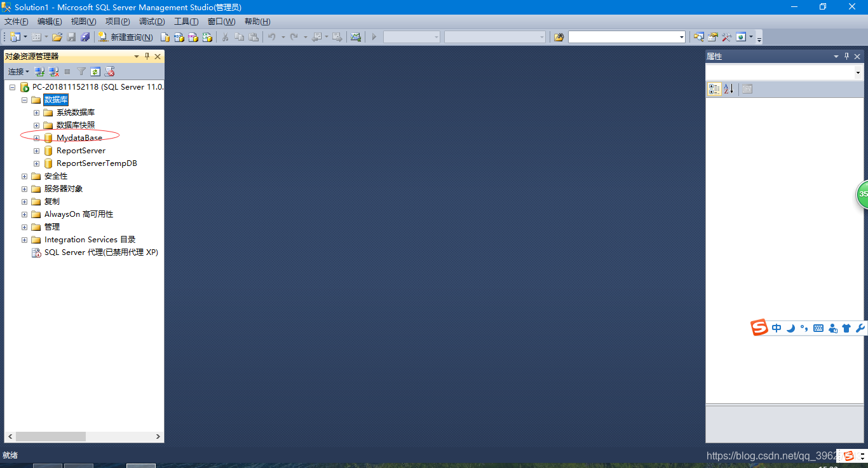Expand the Integration Services 目录 folder
Screen dimensions: 868x468
(x=24, y=240)
